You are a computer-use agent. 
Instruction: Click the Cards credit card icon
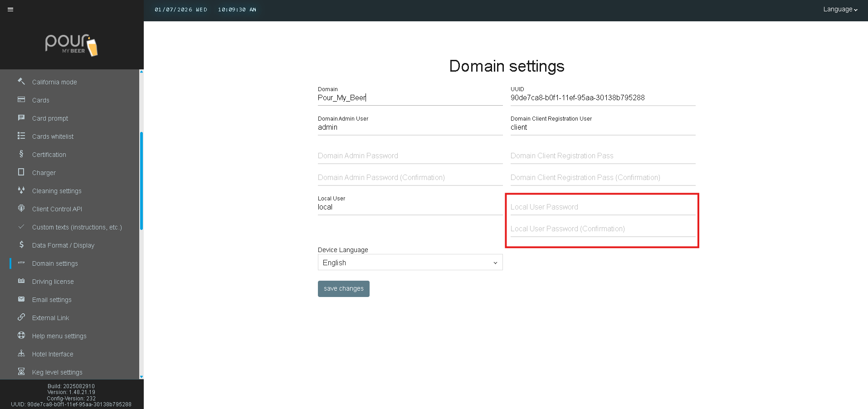(21, 100)
